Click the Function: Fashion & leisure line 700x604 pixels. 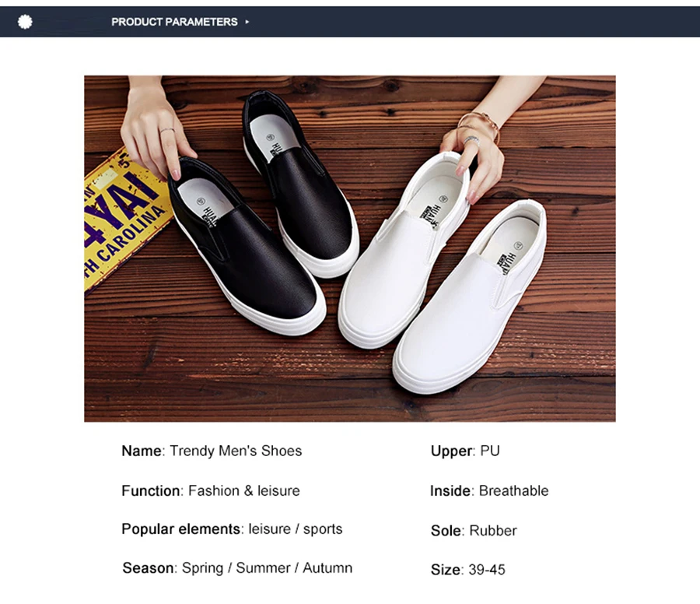pyautogui.click(x=211, y=490)
